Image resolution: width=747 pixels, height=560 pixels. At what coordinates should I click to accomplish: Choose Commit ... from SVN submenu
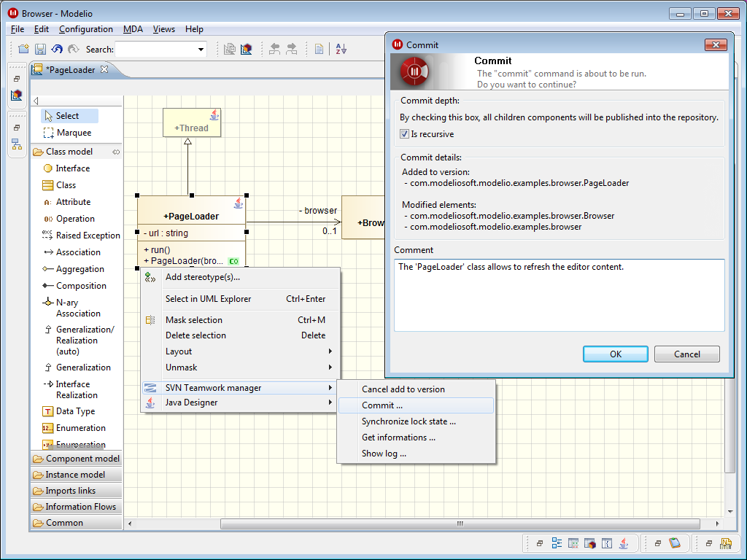click(416, 405)
